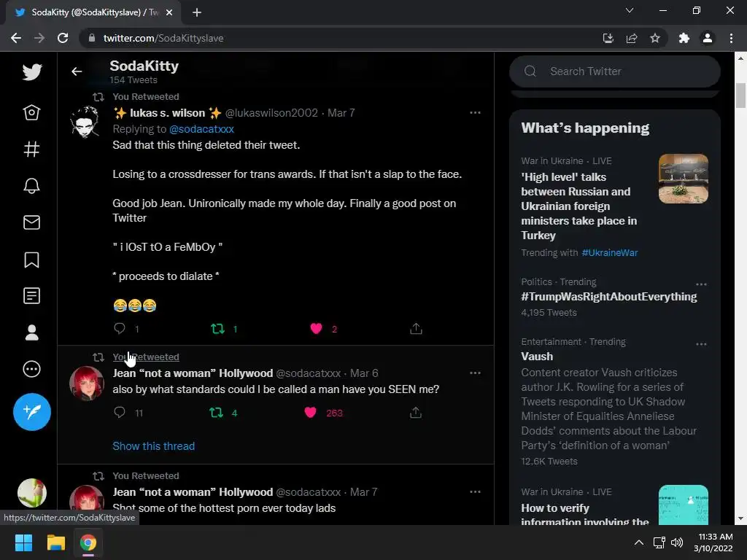Unlike the lukas s. wilson tweet

(x=316, y=329)
